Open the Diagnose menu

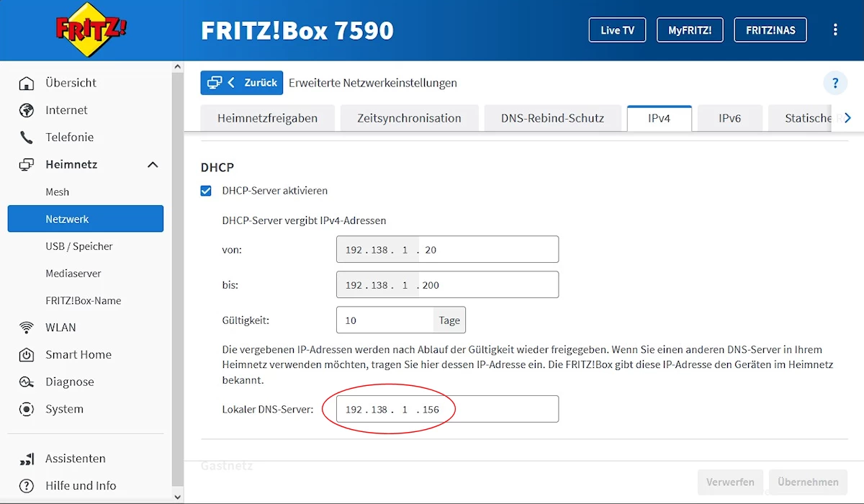point(70,382)
